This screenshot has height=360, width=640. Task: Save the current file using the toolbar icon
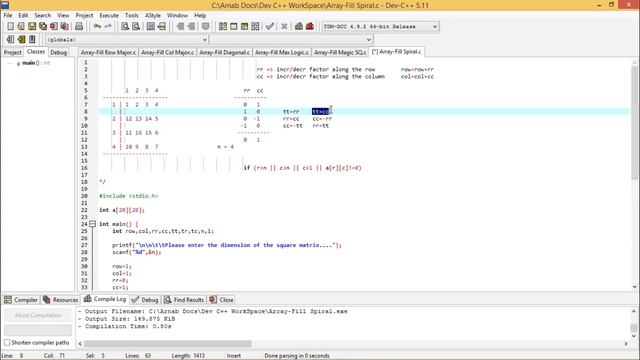pos(32,27)
